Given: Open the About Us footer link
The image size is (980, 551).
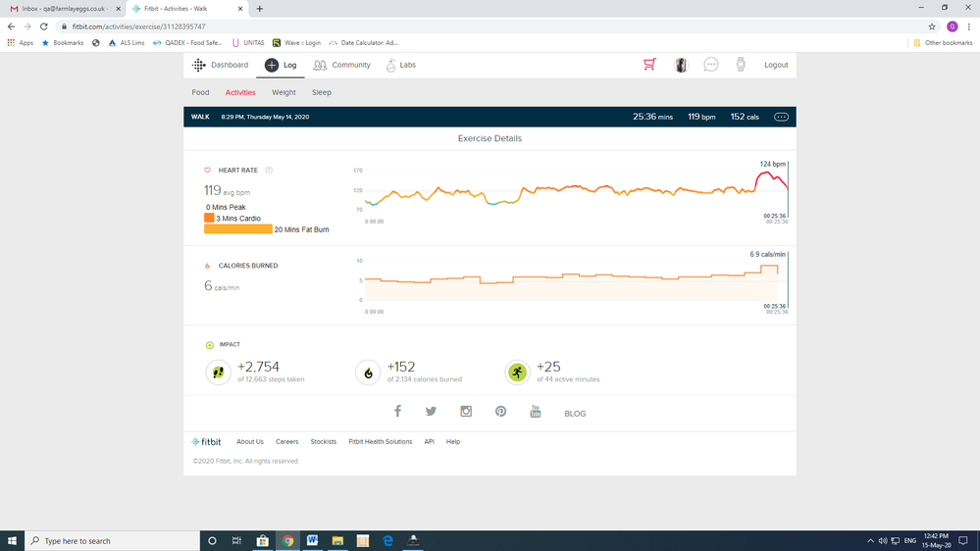Looking at the screenshot, I should point(250,441).
